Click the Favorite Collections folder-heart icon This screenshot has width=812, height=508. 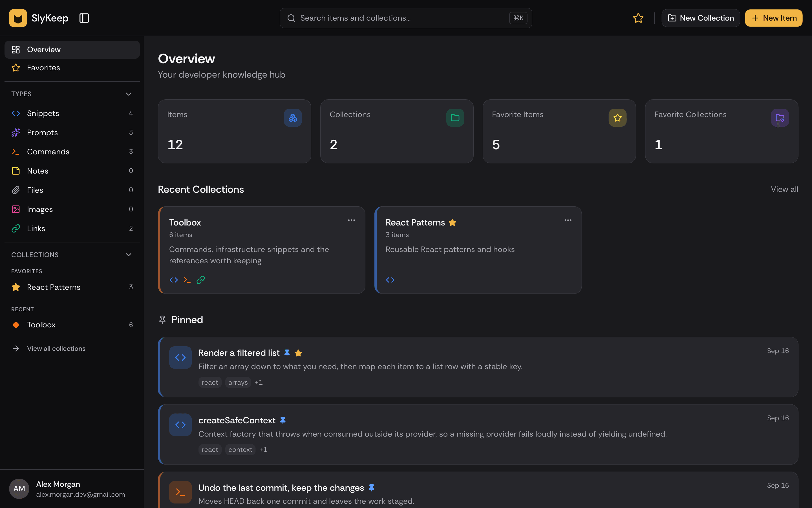tap(780, 118)
